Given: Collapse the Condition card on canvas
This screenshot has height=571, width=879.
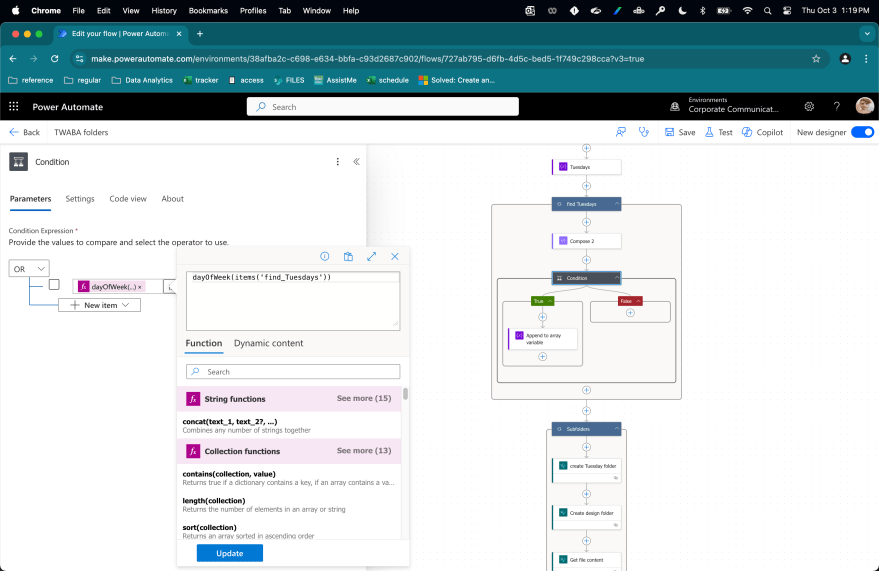Looking at the screenshot, I should 617,278.
